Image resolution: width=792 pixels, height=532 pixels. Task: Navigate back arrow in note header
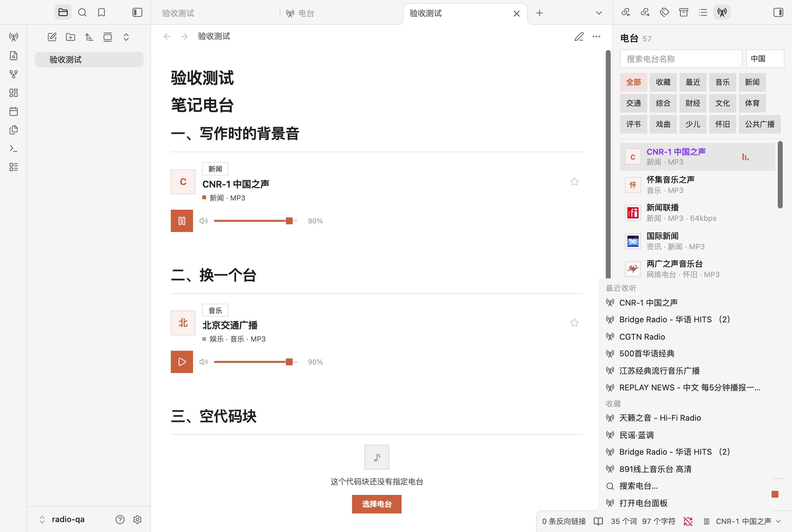[x=167, y=36]
